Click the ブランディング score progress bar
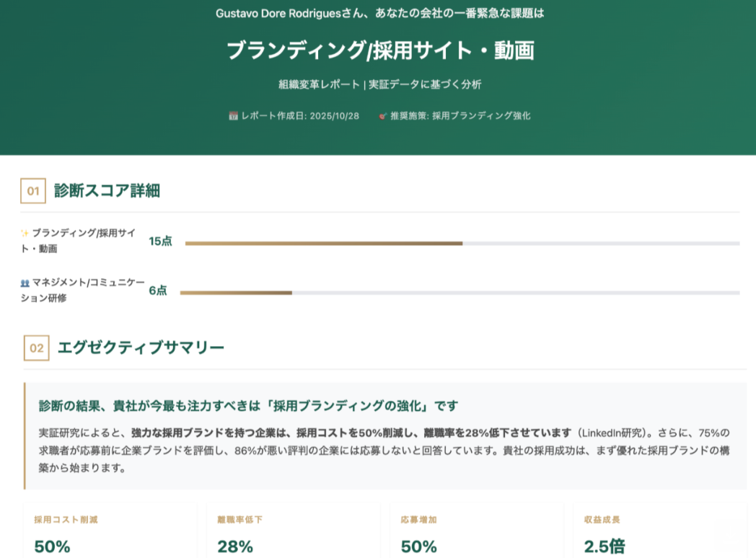The width and height of the screenshot is (756, 558). tap(462, 244)
